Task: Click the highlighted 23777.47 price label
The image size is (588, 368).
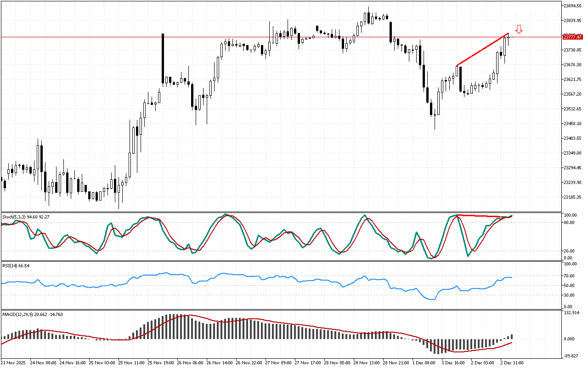Action: pos(572,37)
